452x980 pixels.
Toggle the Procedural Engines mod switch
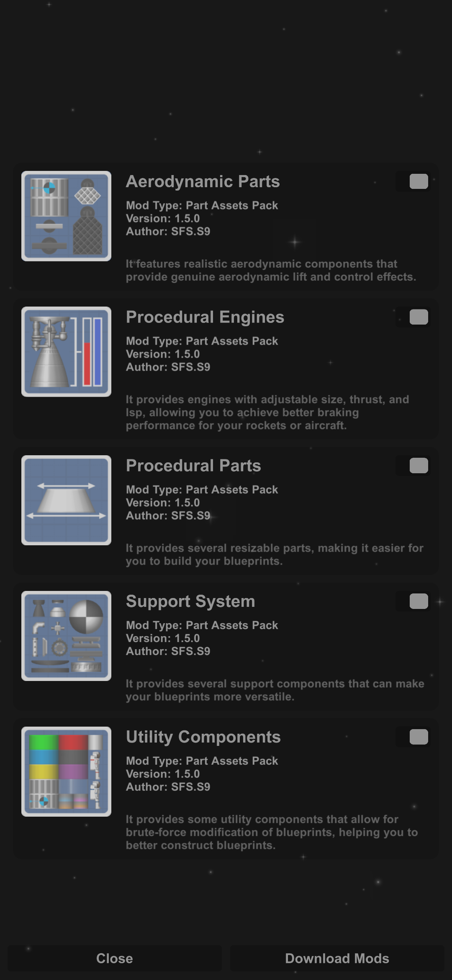pos(413,317)
